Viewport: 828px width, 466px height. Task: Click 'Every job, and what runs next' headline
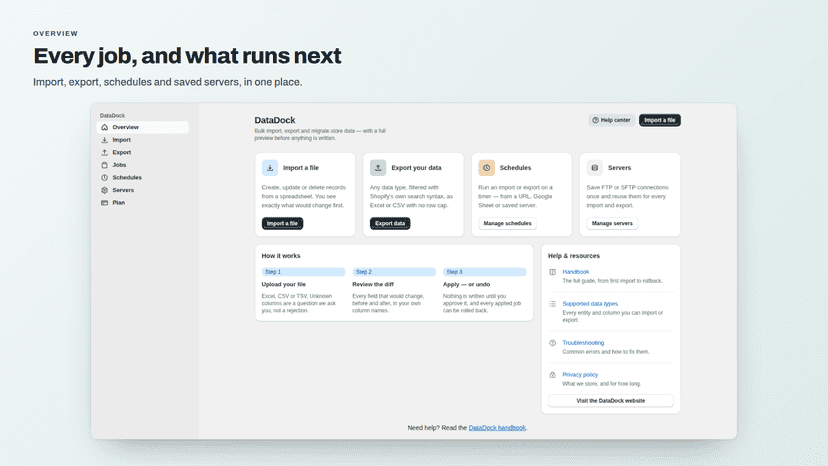pyautogui.click(x=187, y=56)
